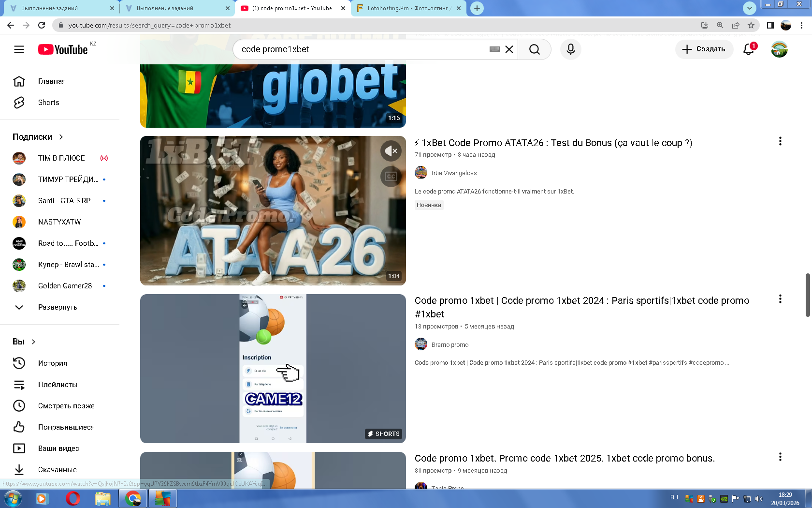Expand the Вы section arrow
Image resolution: width=812 pixels, height=508 pixels.
click(33, 342)
